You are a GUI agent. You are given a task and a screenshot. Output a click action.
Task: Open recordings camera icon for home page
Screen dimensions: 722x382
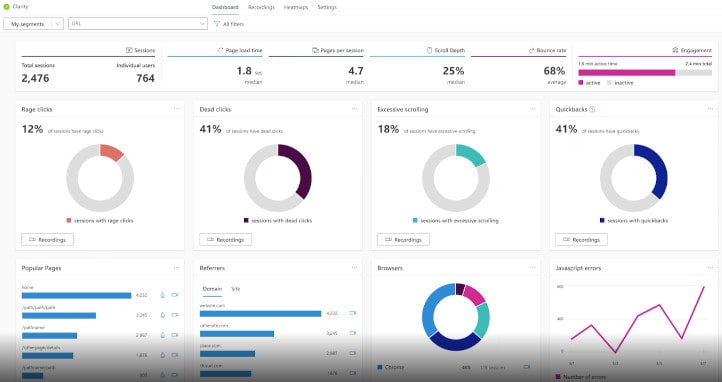pos(175,295)
